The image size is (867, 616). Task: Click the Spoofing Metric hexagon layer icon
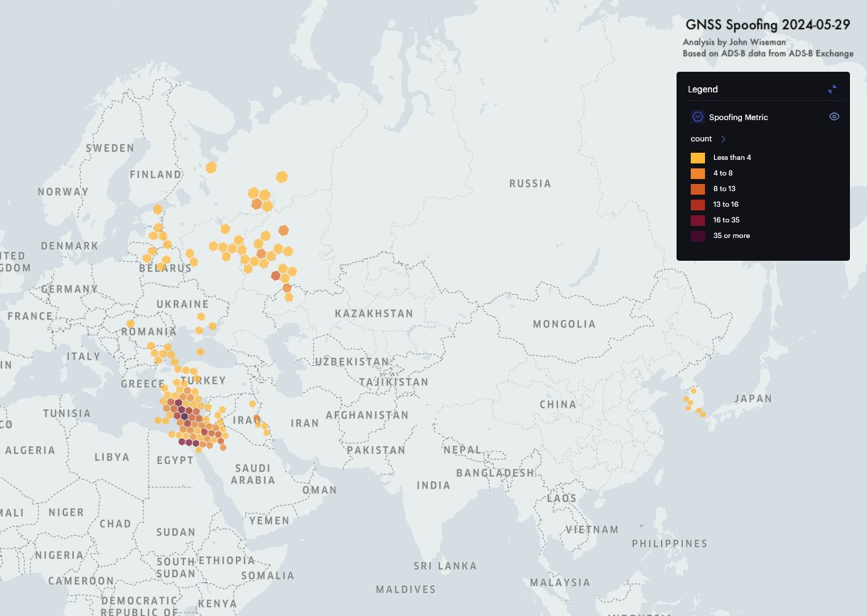(x=697, y=117)
